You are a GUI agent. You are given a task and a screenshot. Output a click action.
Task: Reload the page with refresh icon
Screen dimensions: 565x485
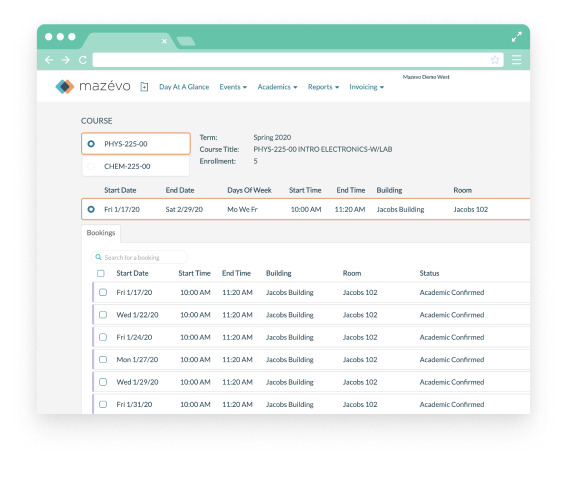tap(83, 60)
